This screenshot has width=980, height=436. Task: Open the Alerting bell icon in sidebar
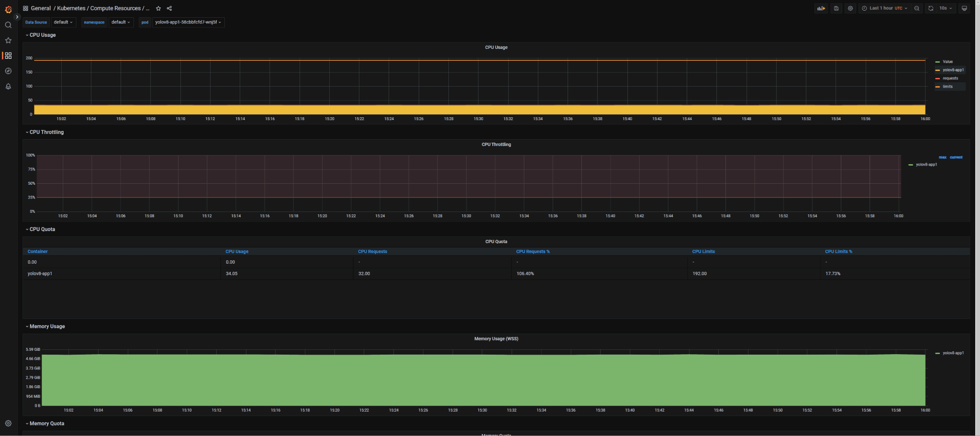pyautogui.click(x=8, y=86)
